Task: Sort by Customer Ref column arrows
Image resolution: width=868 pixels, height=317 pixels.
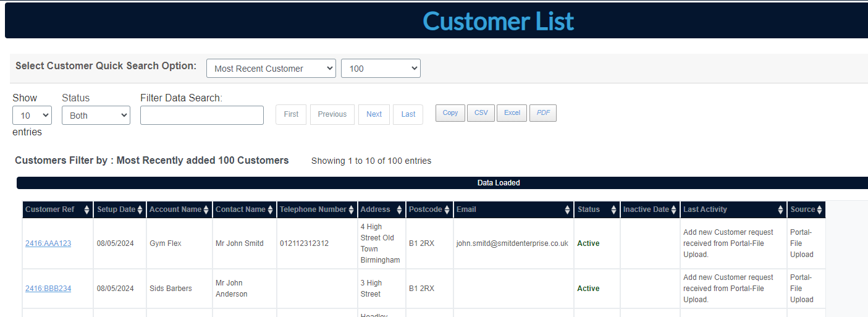Action: click(x=86, y=210)
